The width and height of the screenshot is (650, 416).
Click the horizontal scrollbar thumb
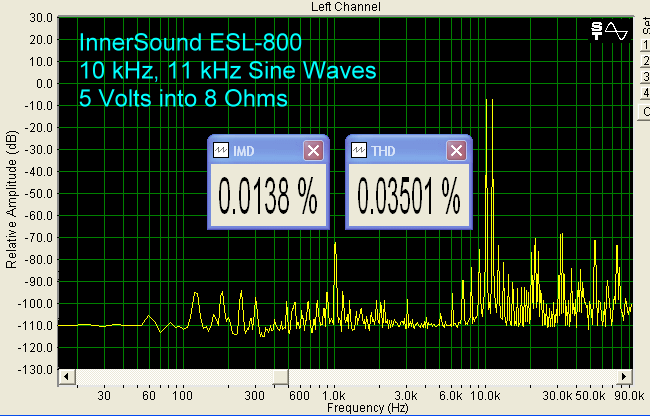pos(281,377)
